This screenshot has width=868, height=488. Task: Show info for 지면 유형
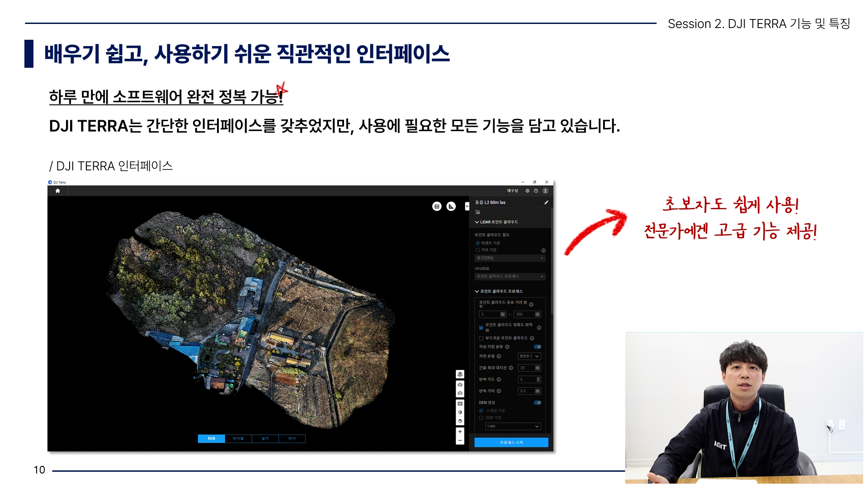pyautogui.click(x=499, y=357)
